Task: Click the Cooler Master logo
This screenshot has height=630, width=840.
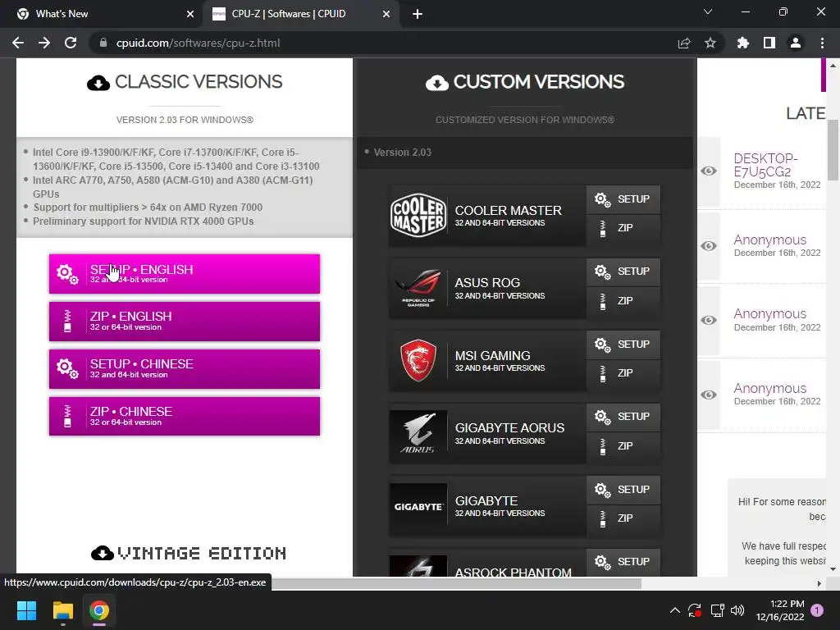Action: tap(418, 216)
